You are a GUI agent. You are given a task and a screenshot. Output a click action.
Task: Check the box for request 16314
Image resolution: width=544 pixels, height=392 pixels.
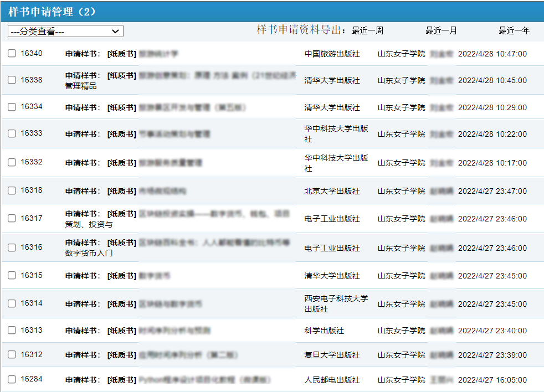coord(12,303)
